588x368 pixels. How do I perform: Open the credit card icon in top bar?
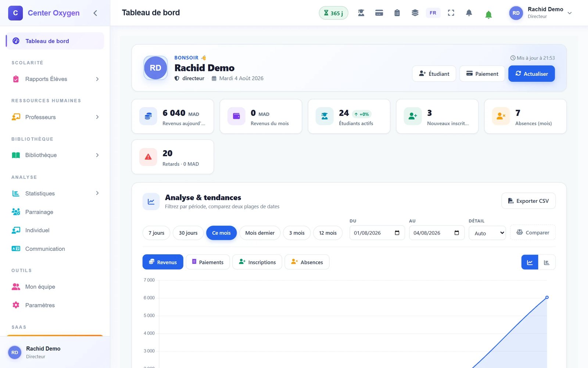(x=379, y=13)
